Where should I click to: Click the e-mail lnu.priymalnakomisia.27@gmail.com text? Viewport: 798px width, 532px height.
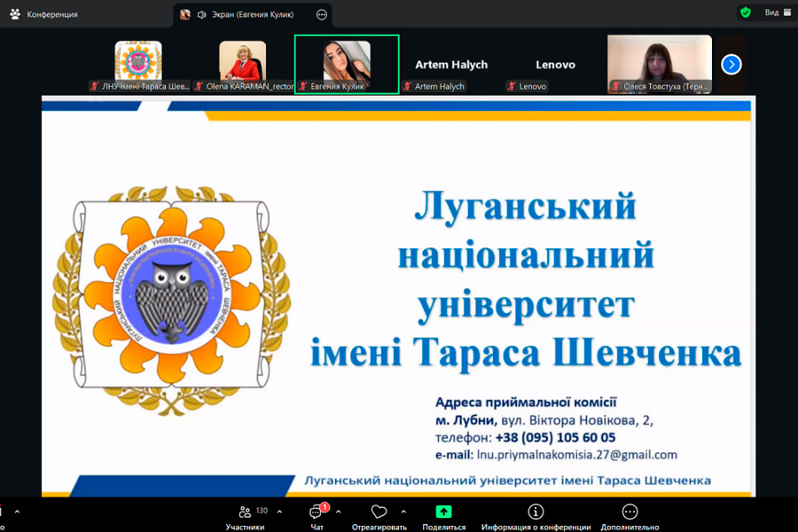576,455
